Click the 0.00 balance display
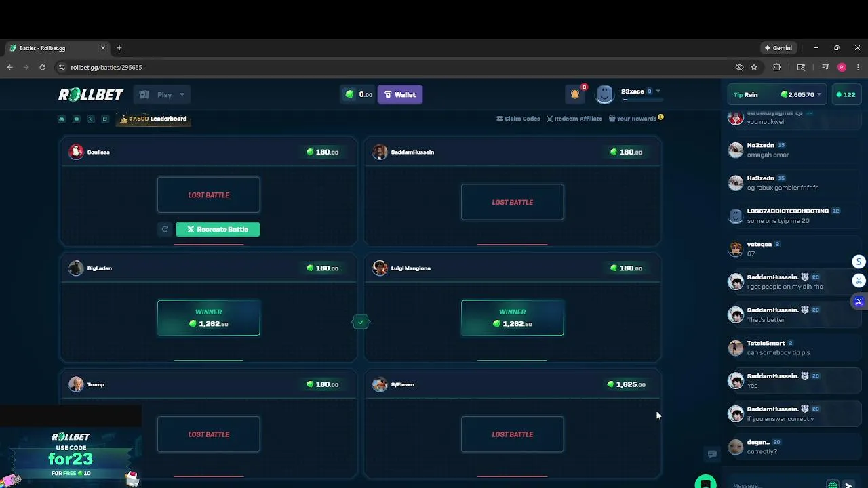Image resolution: width=868 pixels, height=488 pixels. [366, 95]
